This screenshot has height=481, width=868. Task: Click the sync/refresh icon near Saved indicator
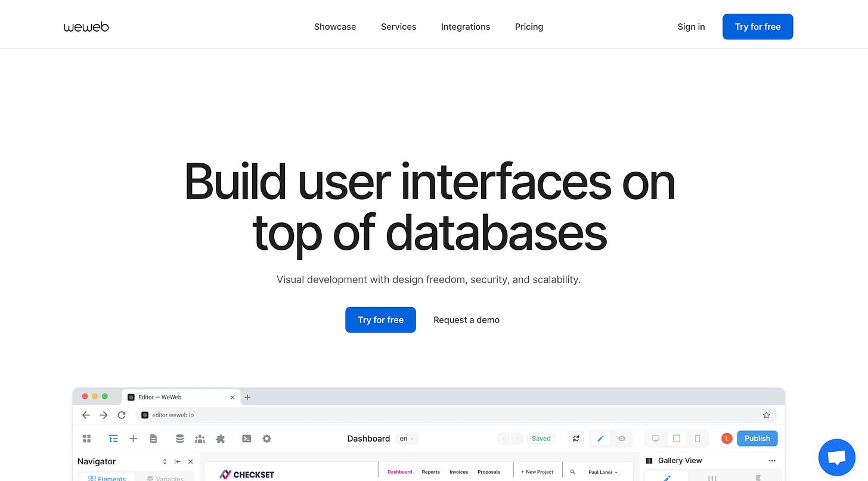pyautogui.click(x=576, y=438)
